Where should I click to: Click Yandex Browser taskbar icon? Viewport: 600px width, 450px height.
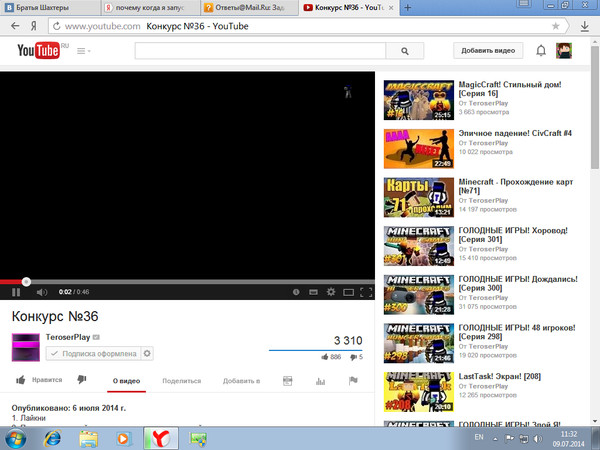tap(161, 439)
